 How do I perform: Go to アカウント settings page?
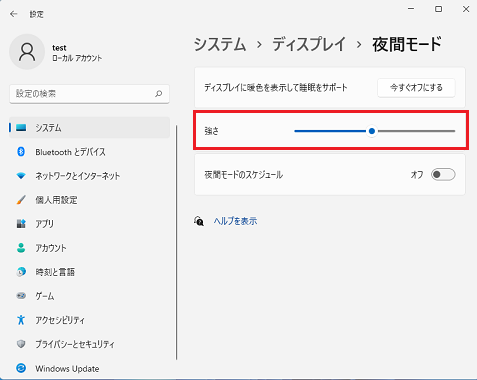pos(89,248)
